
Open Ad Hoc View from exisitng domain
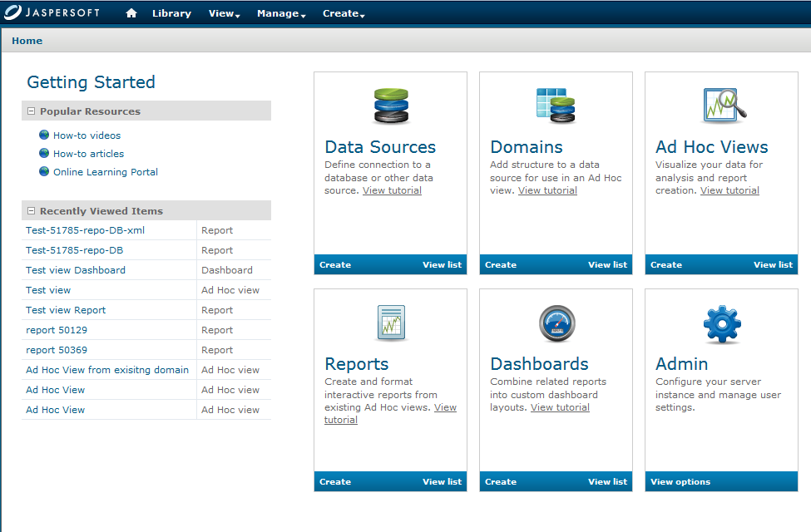coord(107,370)
